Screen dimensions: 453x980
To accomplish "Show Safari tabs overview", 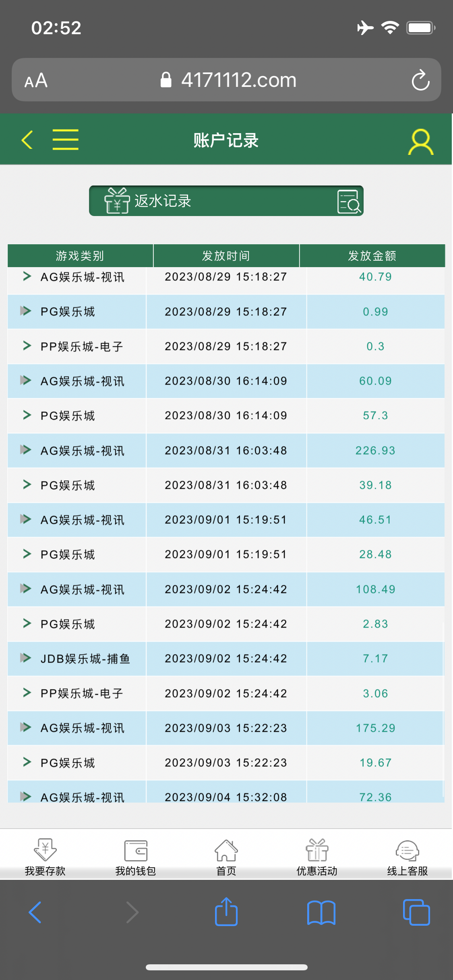I will 416,912.
